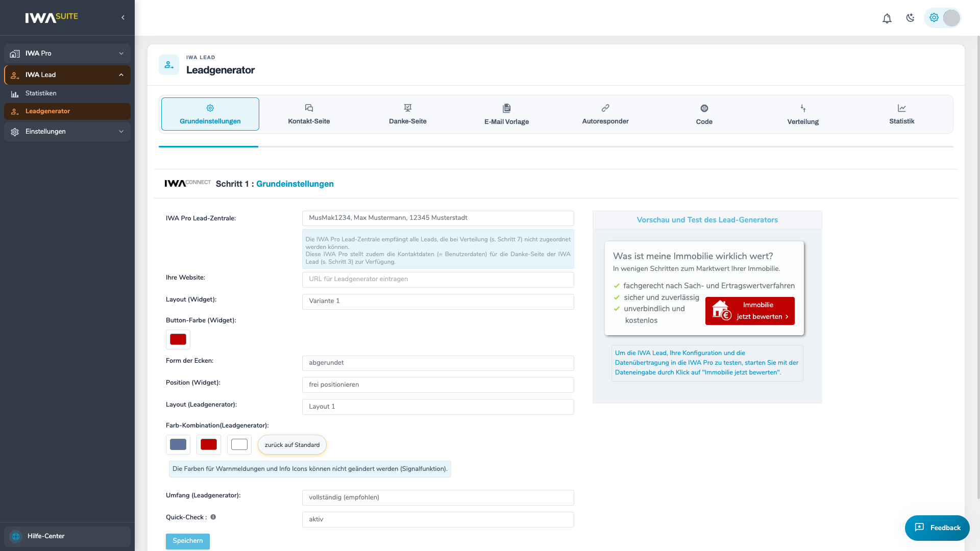Switch to the Verteilung tab
This screenshot has height=551, width=980.
click(x=803, y=114)
